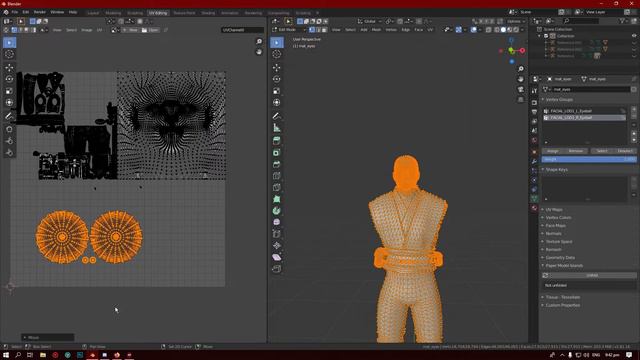Toggle vertex select mode in 3D viewport header
Image resolution: width=640 pixels, height=360 pixels.
pyautogui.click(x=312, y=30)
